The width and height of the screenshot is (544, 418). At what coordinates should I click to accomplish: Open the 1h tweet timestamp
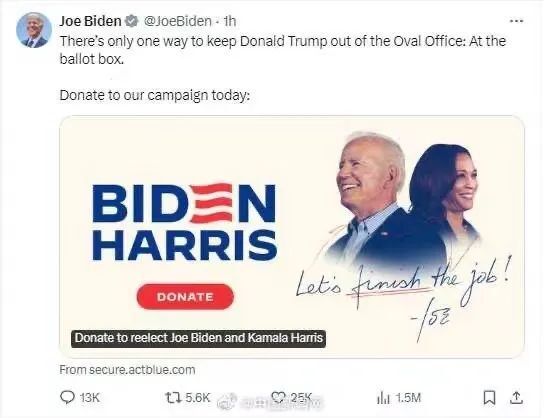point(230,21)
